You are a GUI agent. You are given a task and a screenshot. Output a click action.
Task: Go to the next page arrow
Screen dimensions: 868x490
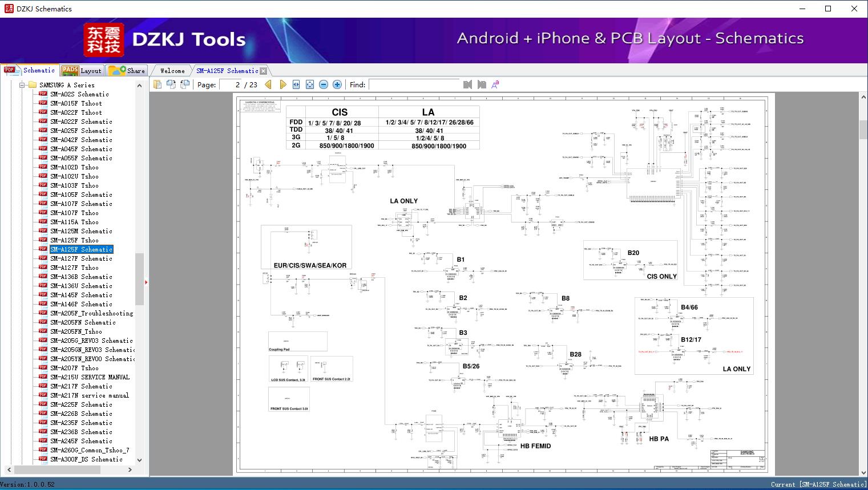(282, 84)
